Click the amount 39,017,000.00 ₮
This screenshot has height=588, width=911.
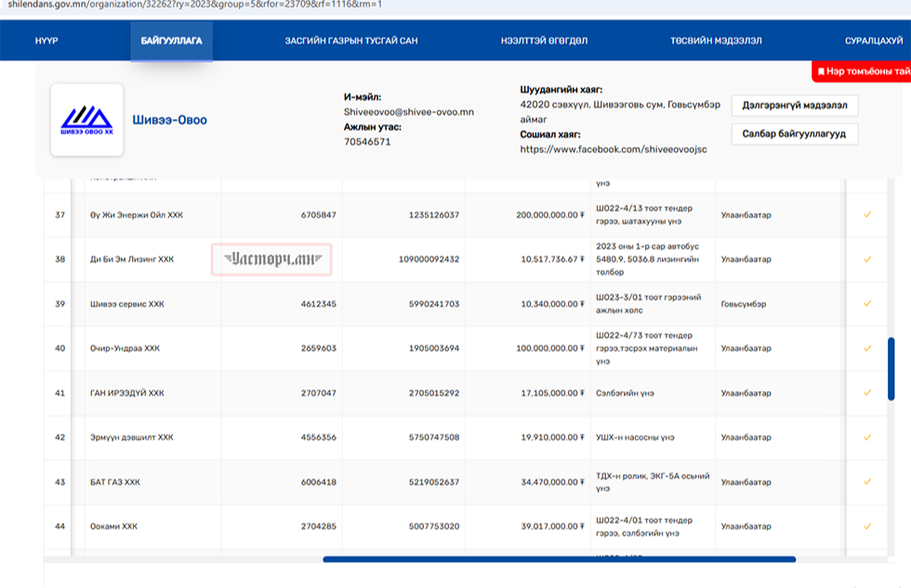[552, 527]
